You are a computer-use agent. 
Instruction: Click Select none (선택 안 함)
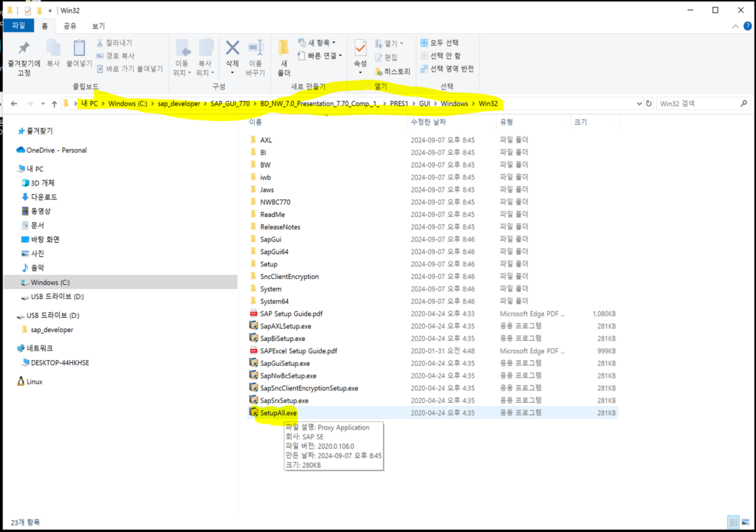(x=441, y=56)
